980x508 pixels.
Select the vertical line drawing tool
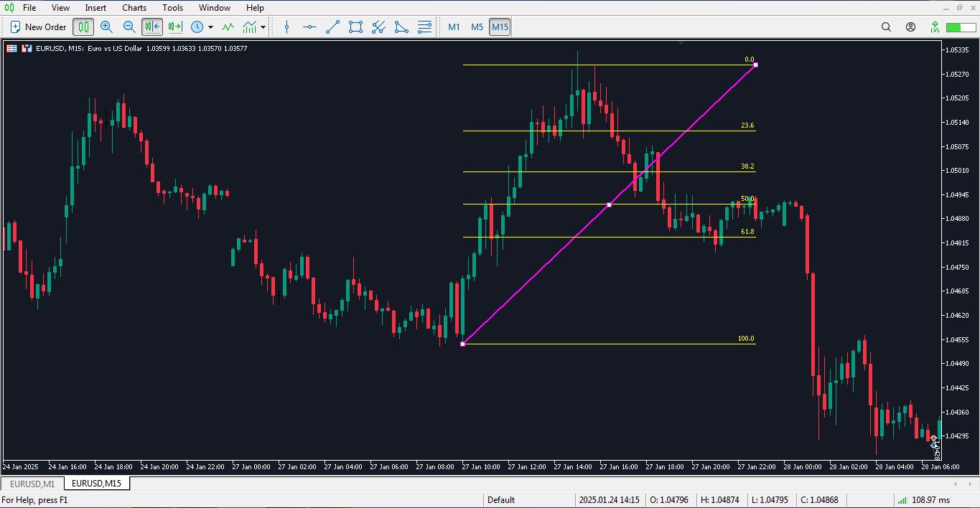click(x=286, y=27)
